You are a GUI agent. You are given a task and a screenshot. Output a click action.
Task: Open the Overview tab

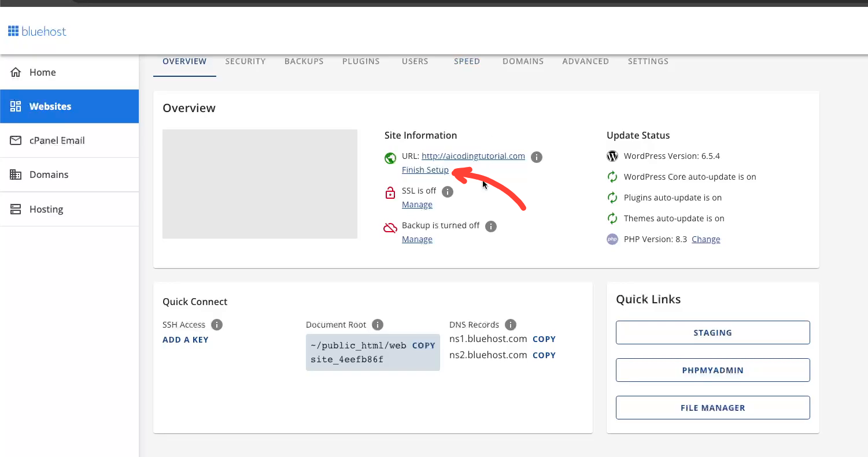[184, 61]
